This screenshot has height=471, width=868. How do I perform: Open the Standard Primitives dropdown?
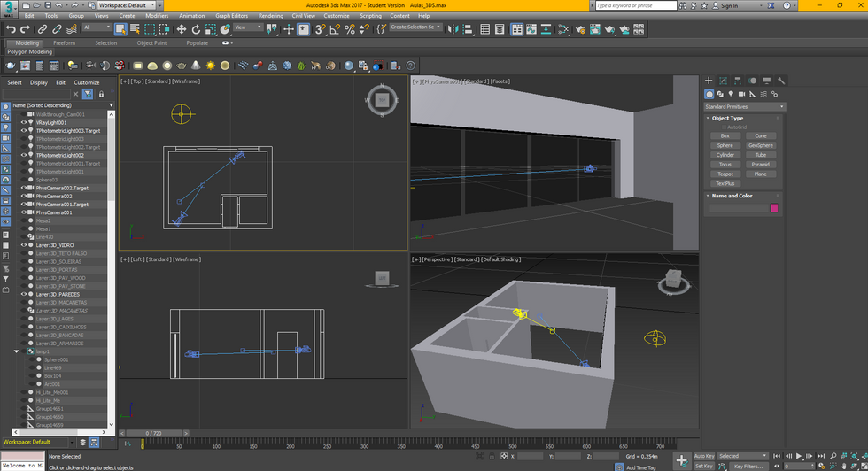click(x=745, y=107)
